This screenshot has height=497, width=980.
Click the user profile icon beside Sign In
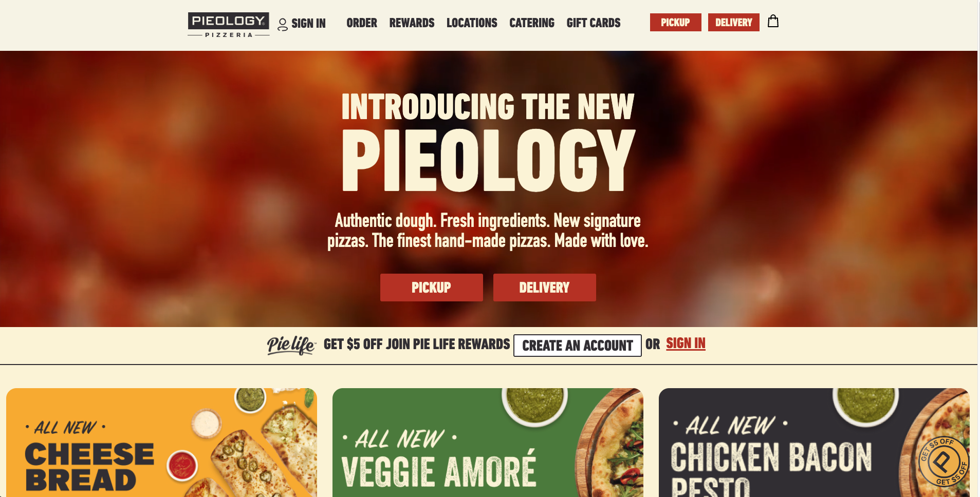[x=283, y=25]
